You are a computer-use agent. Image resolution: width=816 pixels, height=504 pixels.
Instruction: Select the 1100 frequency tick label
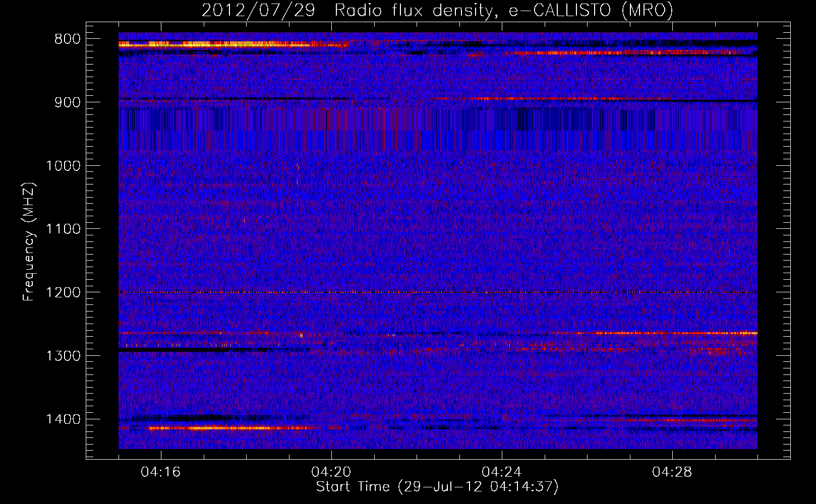[63, 229]
